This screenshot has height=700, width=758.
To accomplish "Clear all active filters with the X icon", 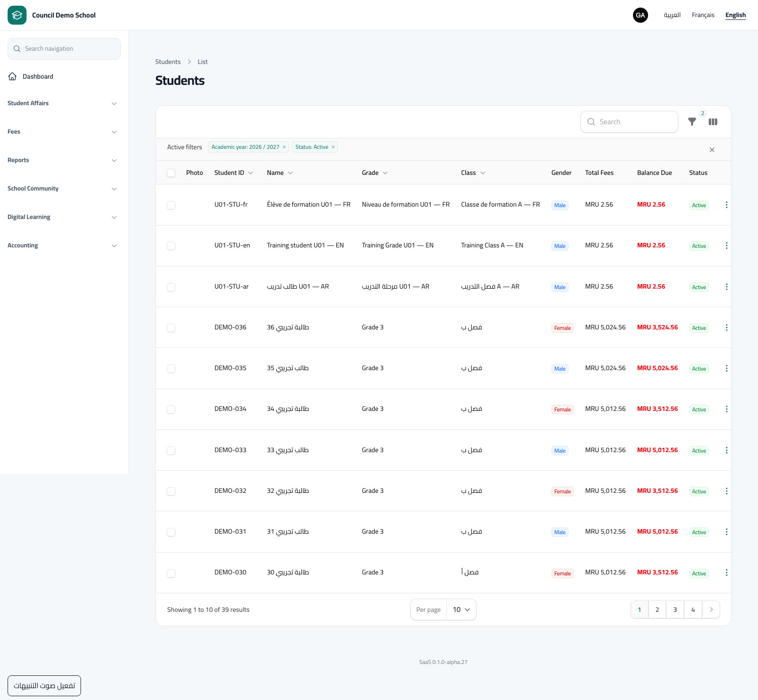I will [712, 150].
